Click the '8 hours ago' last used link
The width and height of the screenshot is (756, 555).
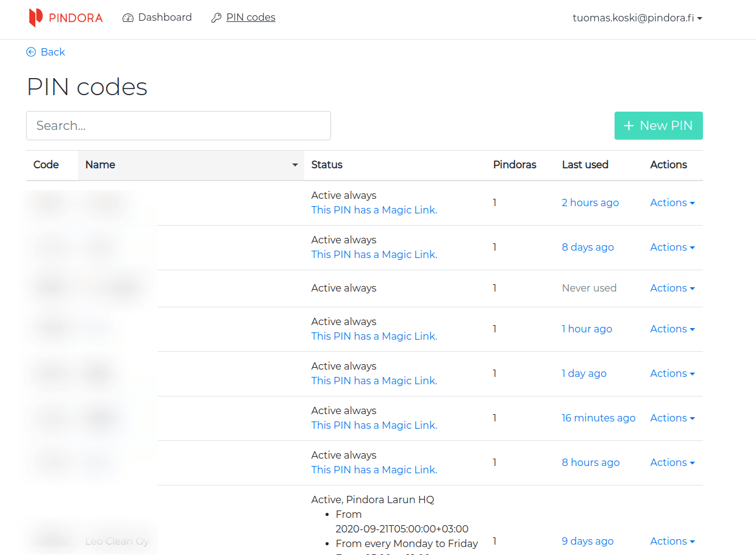(590, 462)
